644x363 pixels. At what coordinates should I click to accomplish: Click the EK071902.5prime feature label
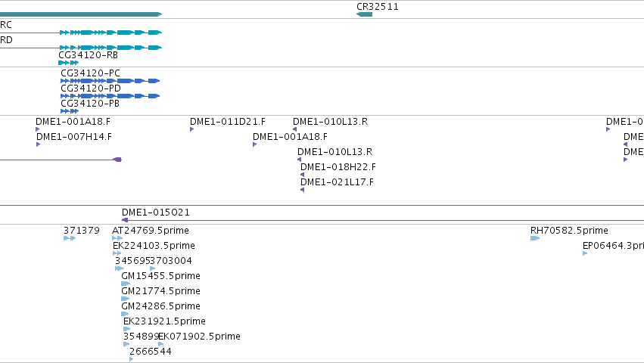pos(200,337)
